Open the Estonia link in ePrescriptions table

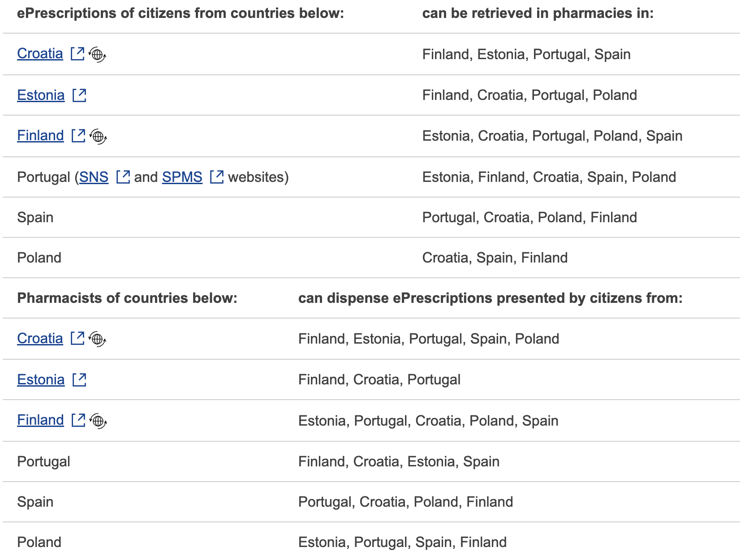tap(41, 95)
